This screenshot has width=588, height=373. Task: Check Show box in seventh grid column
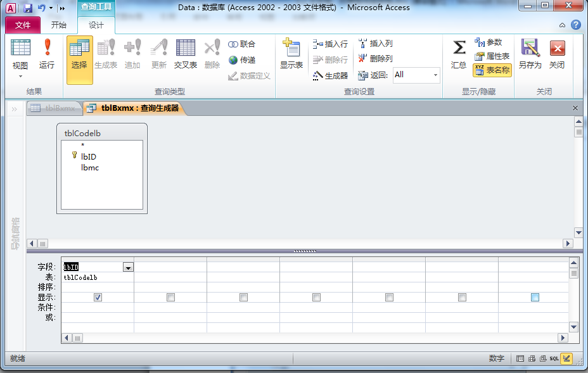point(535,297)
